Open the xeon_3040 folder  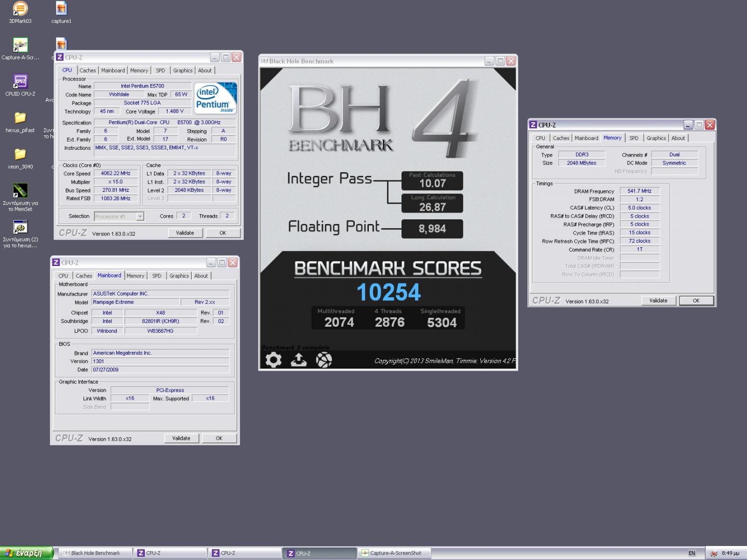[20, 158]
